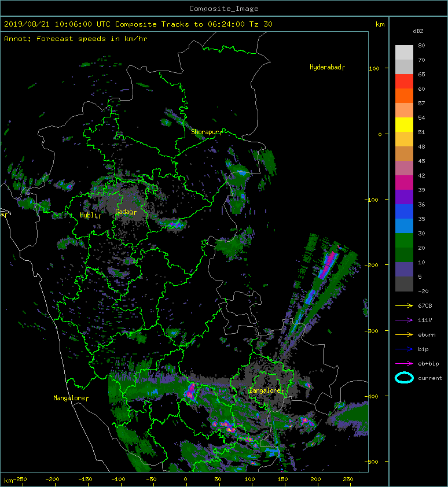The height and width of the screenshot is (487, 448).
Task: Click the '111V' legend label
Action: pyautogui.click(x=425, y=320)
